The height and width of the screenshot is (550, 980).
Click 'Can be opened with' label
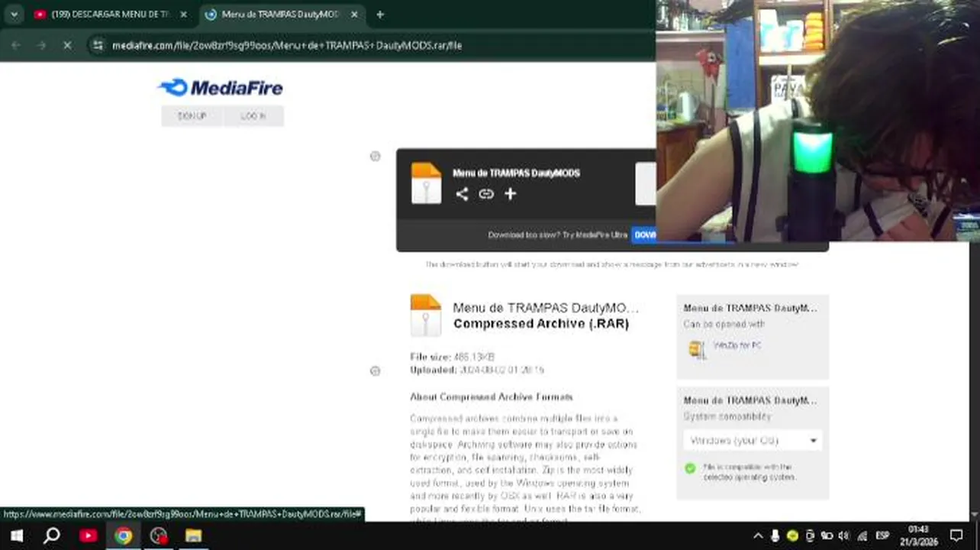(x=724, y=325)
